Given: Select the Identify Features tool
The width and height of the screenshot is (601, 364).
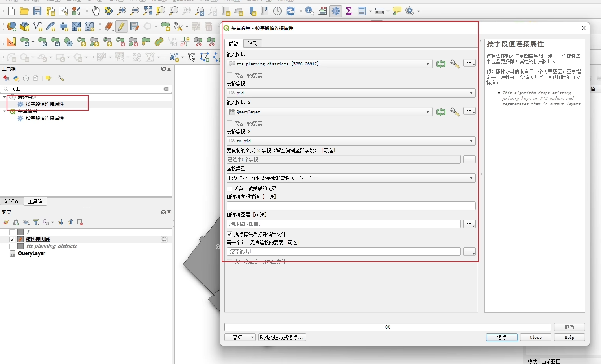Looking at the screenshot, I should point(310,11).
